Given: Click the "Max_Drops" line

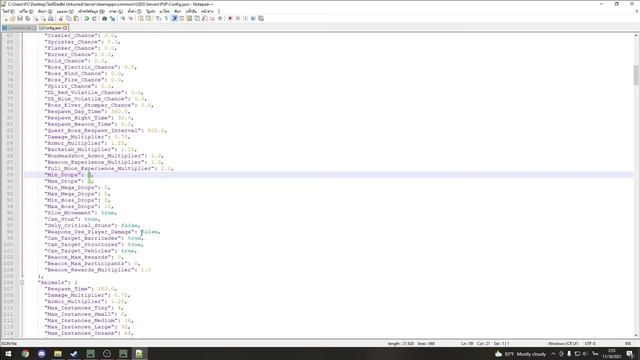Looking at the screenshot, I should pos(69,181).
